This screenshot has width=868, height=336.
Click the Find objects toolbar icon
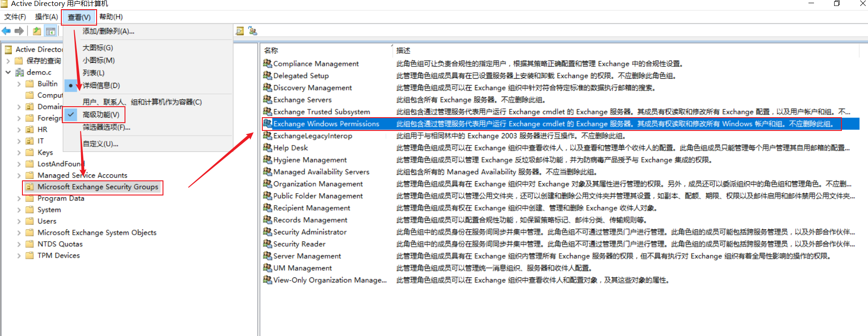pos(240,31)
